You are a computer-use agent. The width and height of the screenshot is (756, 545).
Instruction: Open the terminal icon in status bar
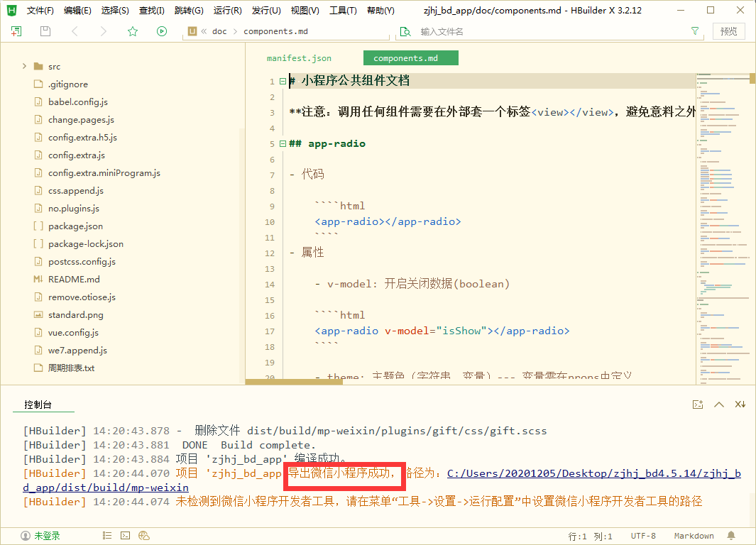[126, 535]
